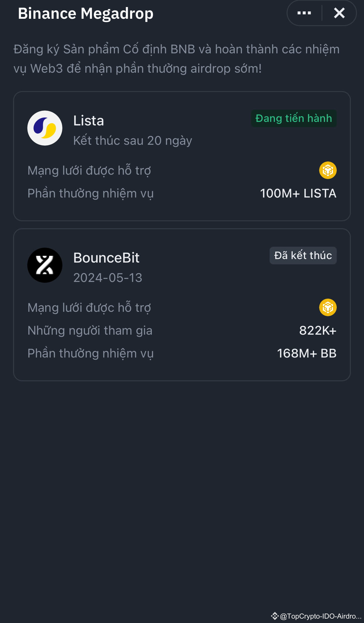Close the Binance Megadrop page
Screen dimensions: 364x623
click(x=339, y=13)
